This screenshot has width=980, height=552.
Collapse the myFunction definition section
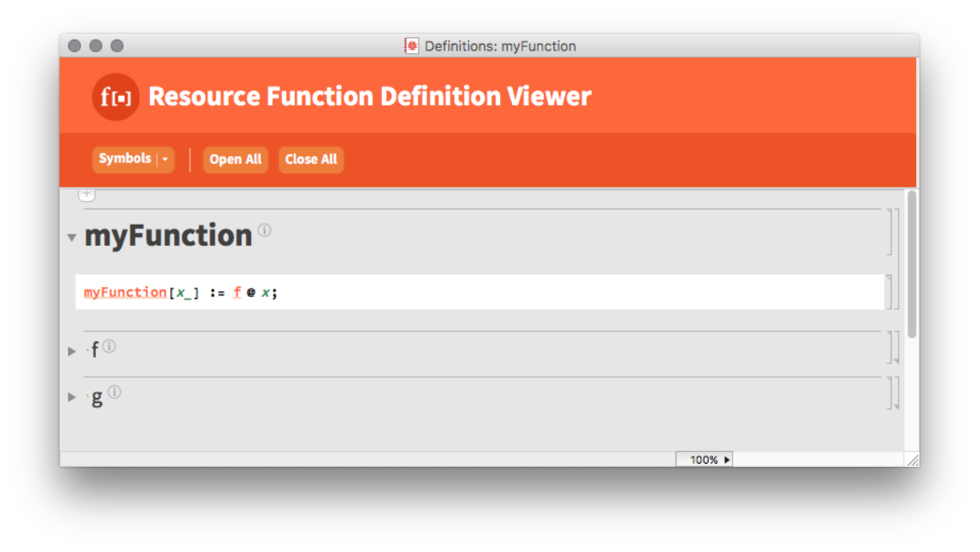point(72,236)
